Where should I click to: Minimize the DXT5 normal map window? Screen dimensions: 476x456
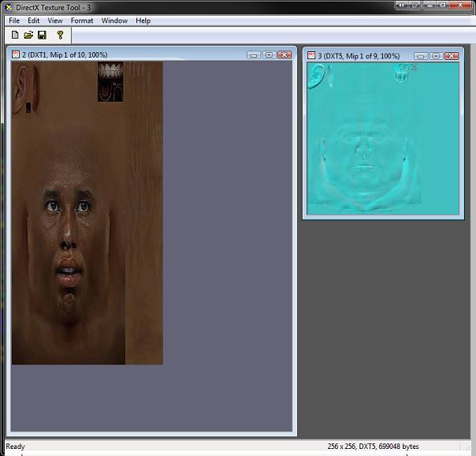(x=420, y=56)
